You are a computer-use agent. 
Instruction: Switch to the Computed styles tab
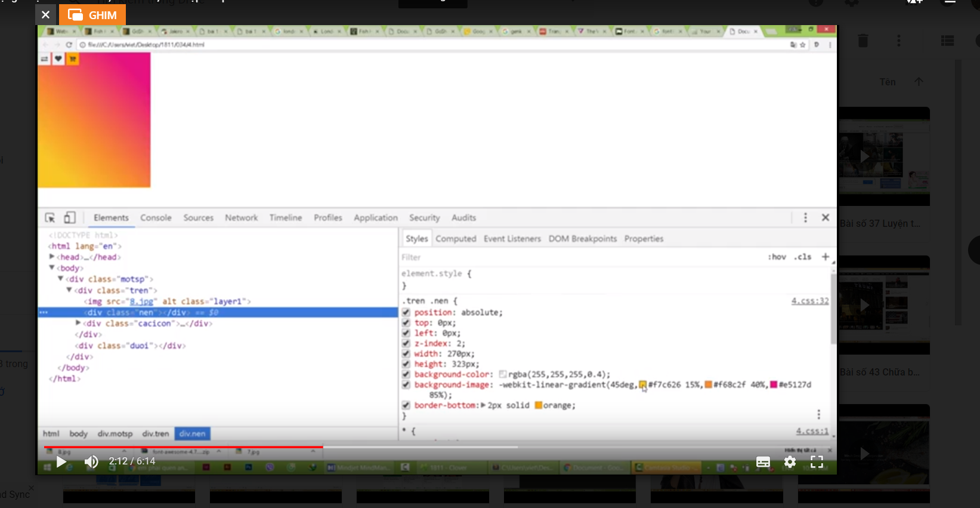tap(456, 239)
